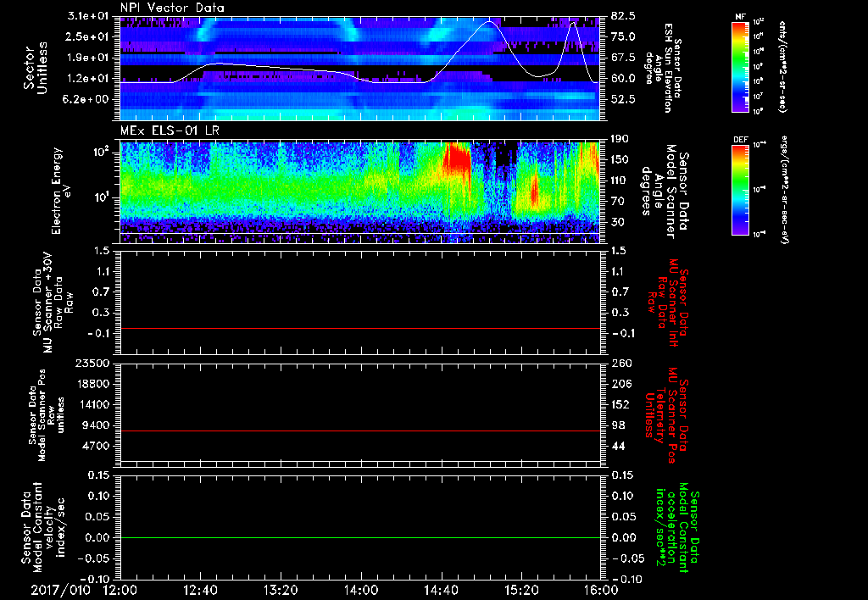Click the 206 telemetry tick value
Screen dimensions: 868x600
point(620,384)
